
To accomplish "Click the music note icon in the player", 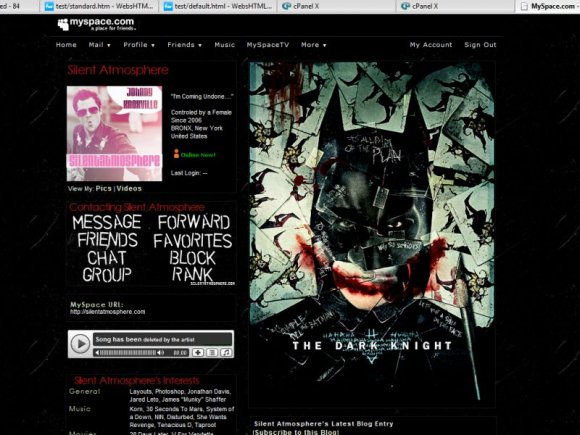I will pyautogui.click(x=226, y=353).
